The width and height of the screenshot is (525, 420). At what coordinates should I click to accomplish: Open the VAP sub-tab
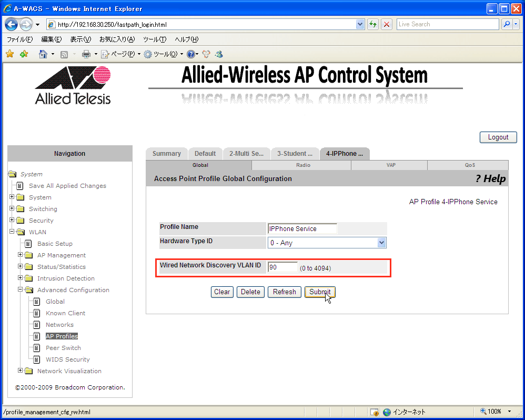click(391, 165)
